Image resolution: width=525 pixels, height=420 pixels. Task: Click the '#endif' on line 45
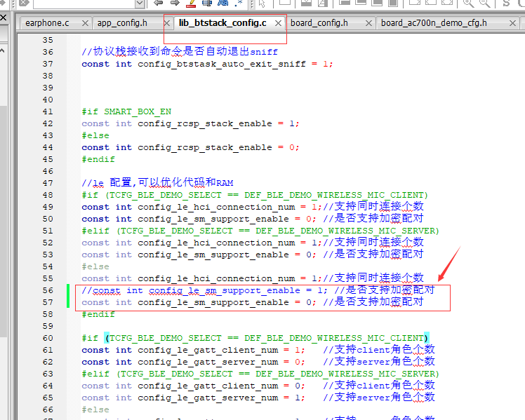tap(98, 159)
